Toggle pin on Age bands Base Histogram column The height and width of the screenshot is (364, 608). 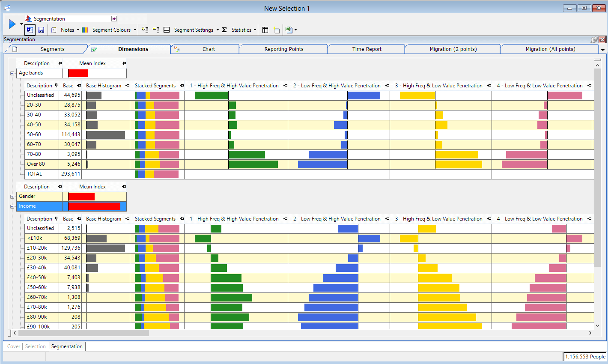pos(127,86)
